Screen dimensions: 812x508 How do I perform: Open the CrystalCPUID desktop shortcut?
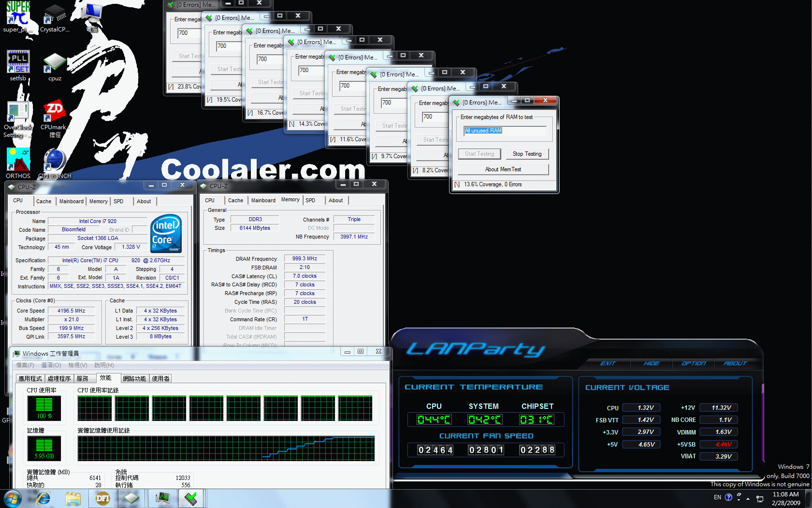(x=55, y=18)
